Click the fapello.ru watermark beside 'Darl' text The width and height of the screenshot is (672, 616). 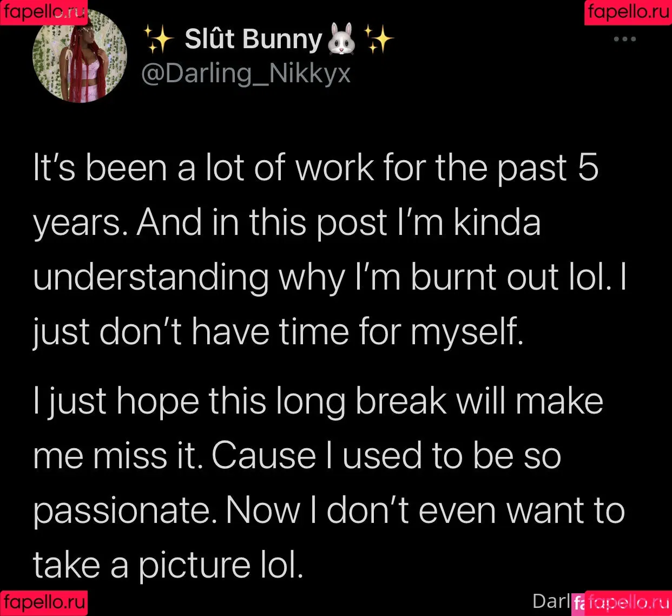click(x=628, y=603)
